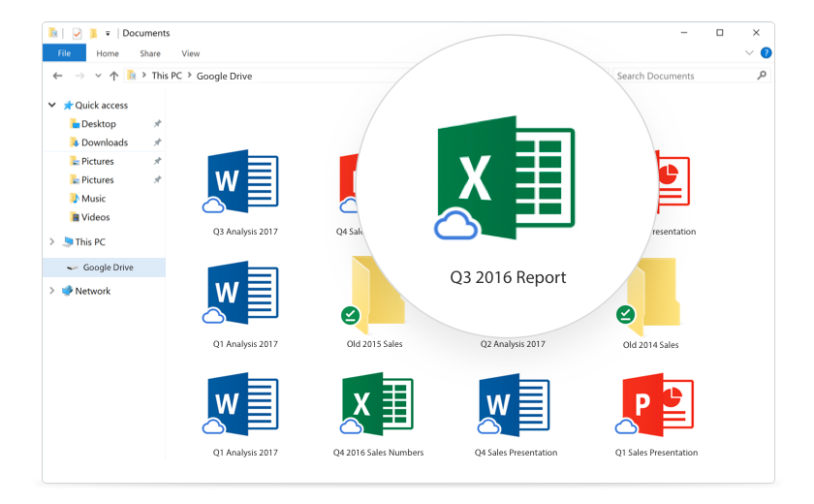Click the sync checkmark on Old 2014 Sales
The height and width of the screenshot is (504, 814).
click(x=626, y=315)
